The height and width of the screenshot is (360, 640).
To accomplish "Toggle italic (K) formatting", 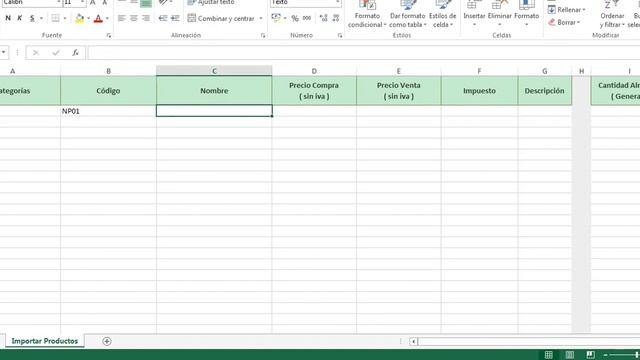I will click(20, 18).
